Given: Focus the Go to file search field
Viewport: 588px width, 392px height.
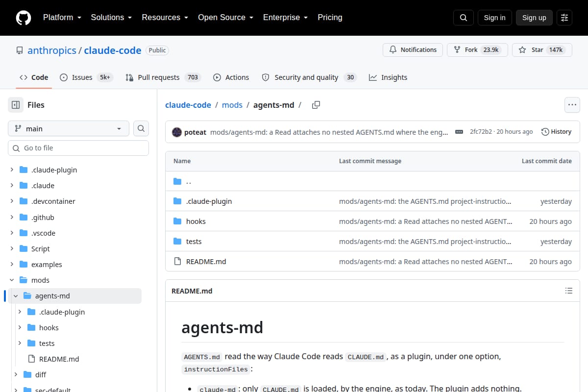Looking at the screenshot, I should (78, 148).
